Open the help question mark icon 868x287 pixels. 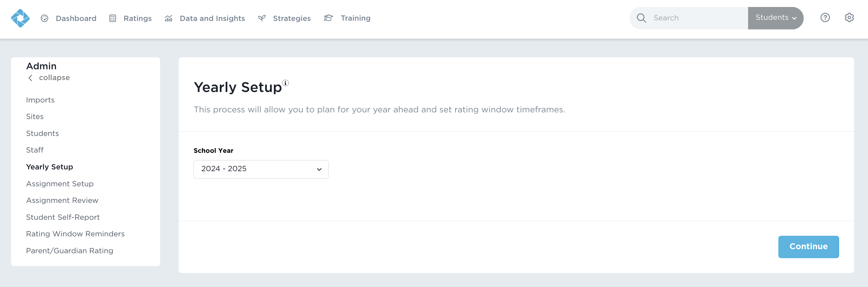click(x=825, y=17)
